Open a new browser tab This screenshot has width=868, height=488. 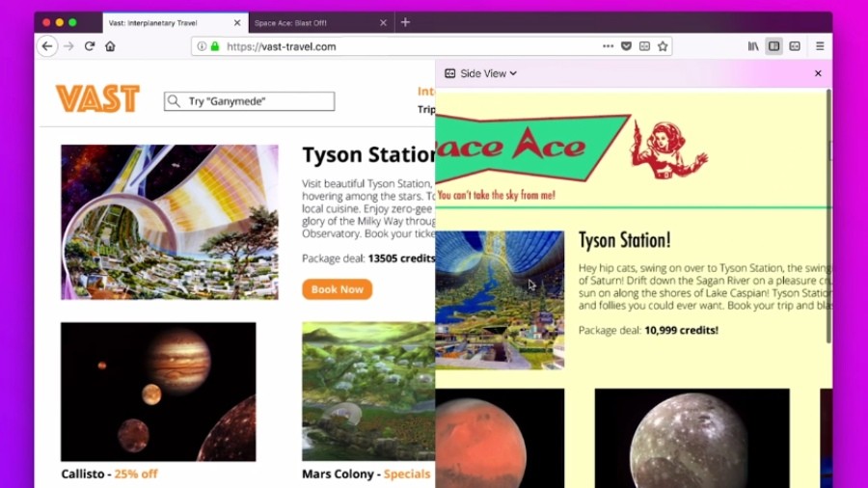pos(405,22)
